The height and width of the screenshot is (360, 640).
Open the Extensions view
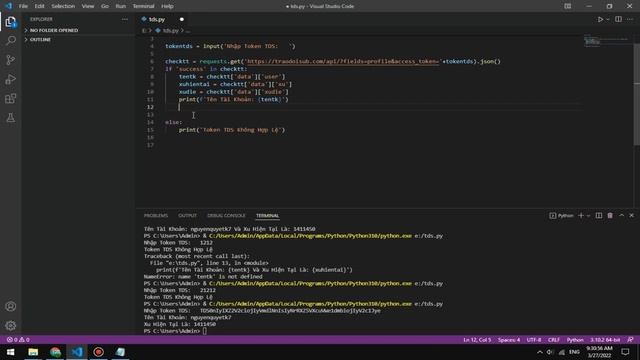(x=11, y=98)
